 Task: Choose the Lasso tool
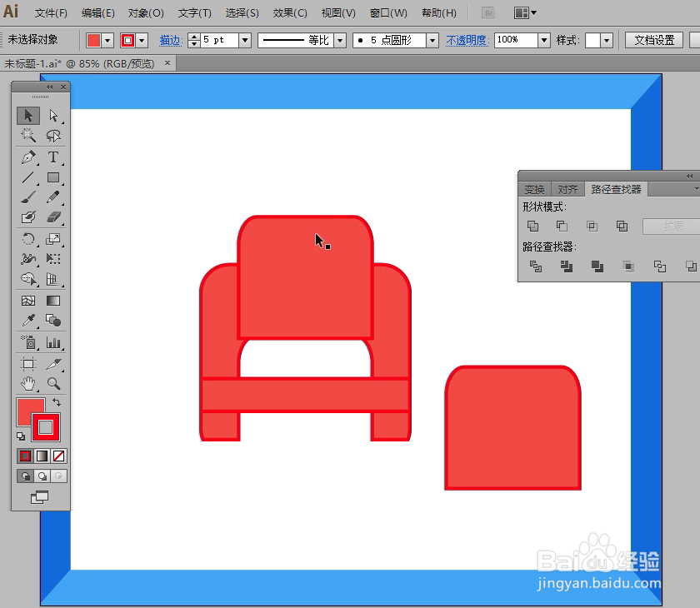tap(53, 135)
